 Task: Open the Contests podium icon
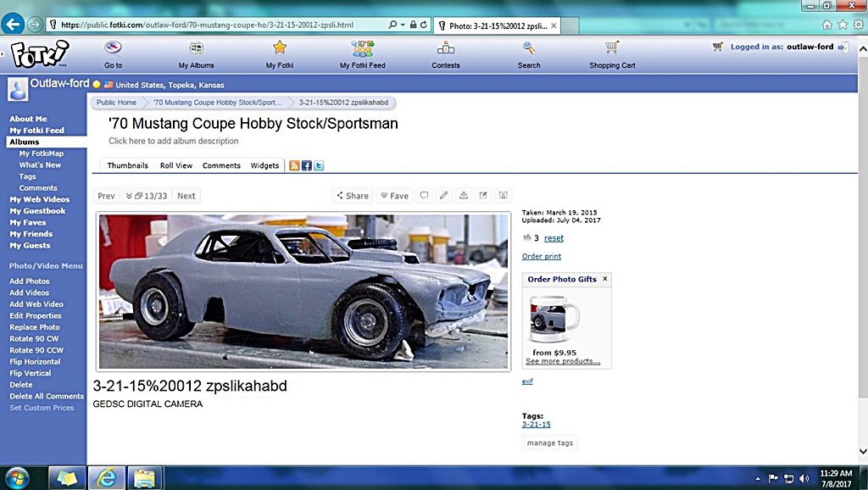click(x=446, y=48)
